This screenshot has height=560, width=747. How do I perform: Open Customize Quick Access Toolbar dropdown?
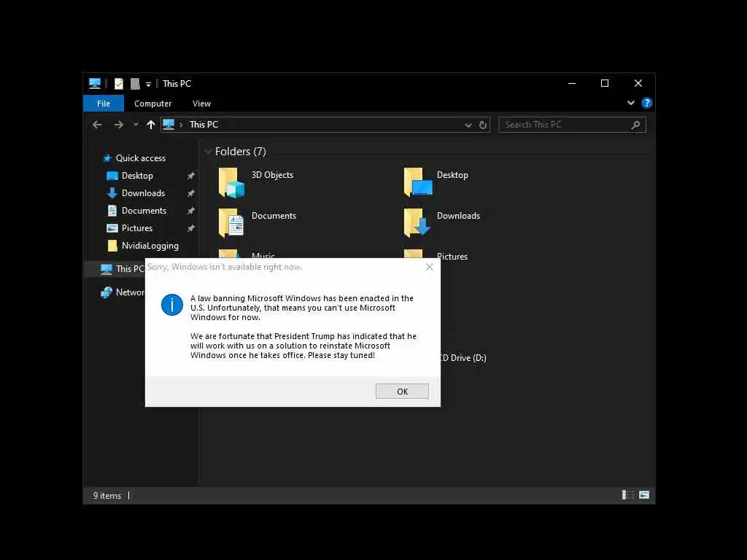tap(148, 85)
